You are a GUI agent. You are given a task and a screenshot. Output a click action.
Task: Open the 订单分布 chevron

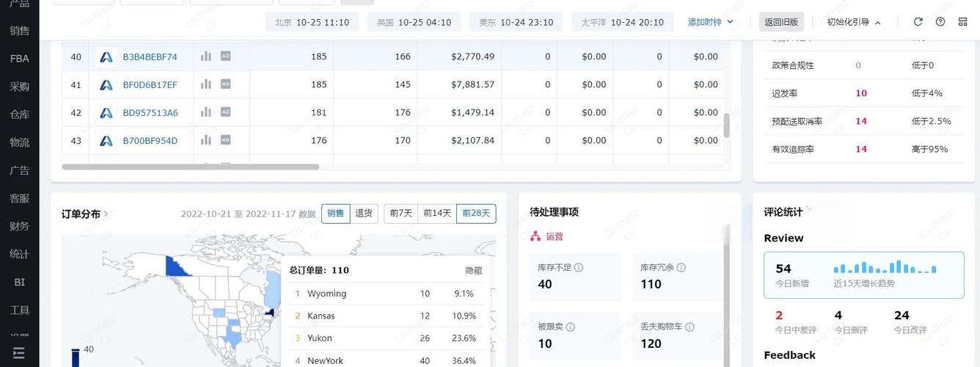tap(106, 214)
